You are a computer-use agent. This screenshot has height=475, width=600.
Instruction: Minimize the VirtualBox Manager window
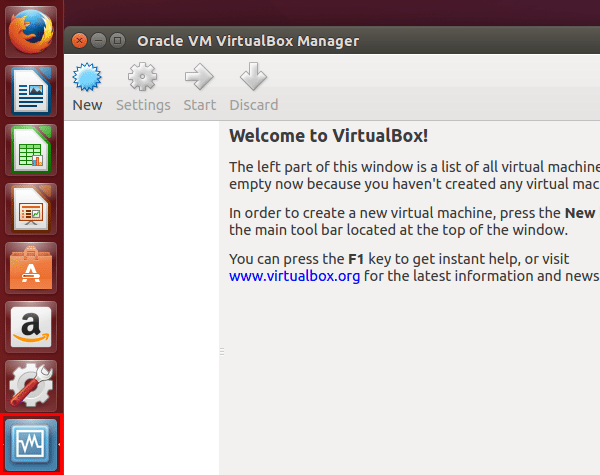(x=99, y=41)
